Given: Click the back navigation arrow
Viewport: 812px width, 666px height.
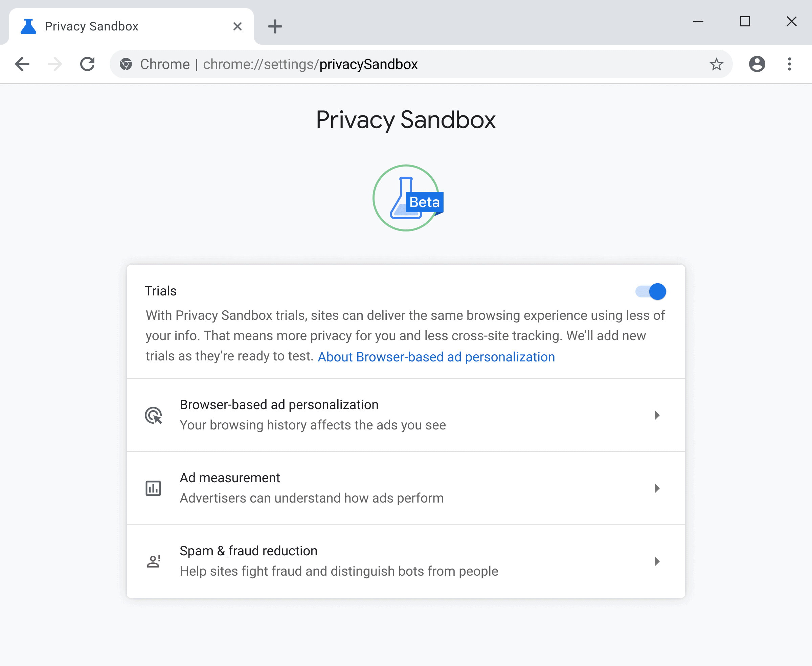Looking at the screenshot, I should tap(22, 64).
